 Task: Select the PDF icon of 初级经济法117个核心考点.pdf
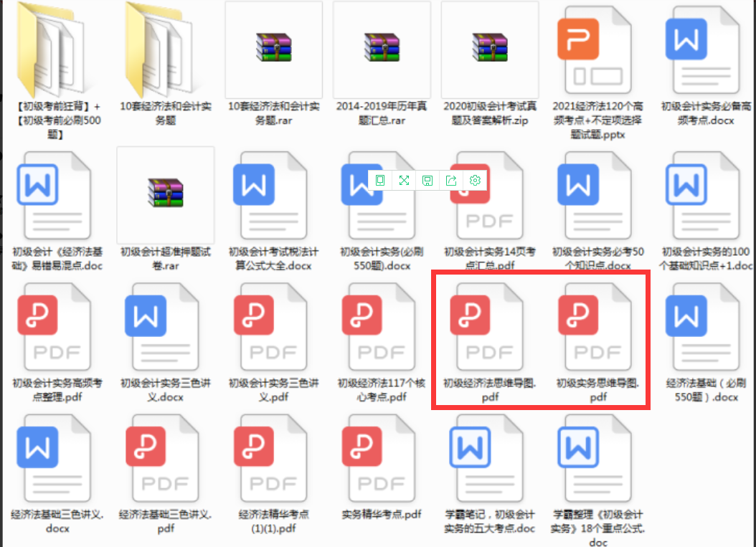378,327
